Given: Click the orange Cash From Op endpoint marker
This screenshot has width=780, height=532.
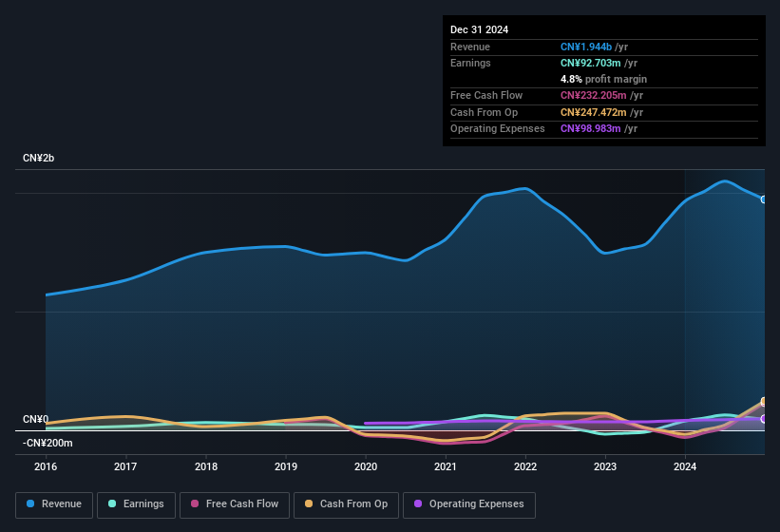Looking at the screenshot, I should [x=764, y=401].
